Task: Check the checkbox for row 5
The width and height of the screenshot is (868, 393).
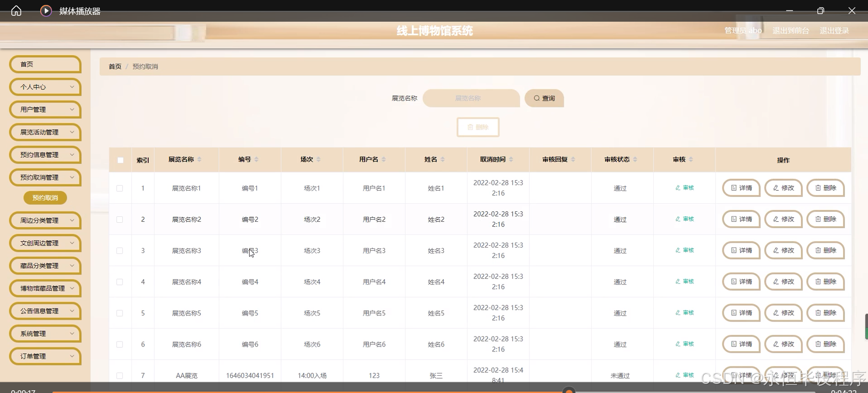Action: (x=120, y=313)
